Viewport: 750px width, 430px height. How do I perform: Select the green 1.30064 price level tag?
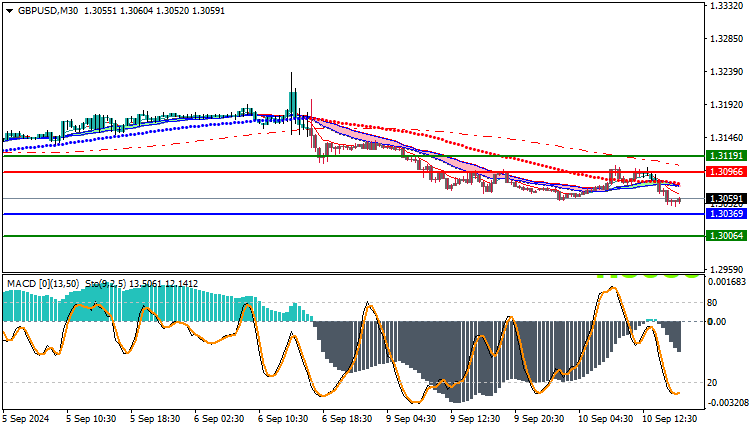pos(726,236)
